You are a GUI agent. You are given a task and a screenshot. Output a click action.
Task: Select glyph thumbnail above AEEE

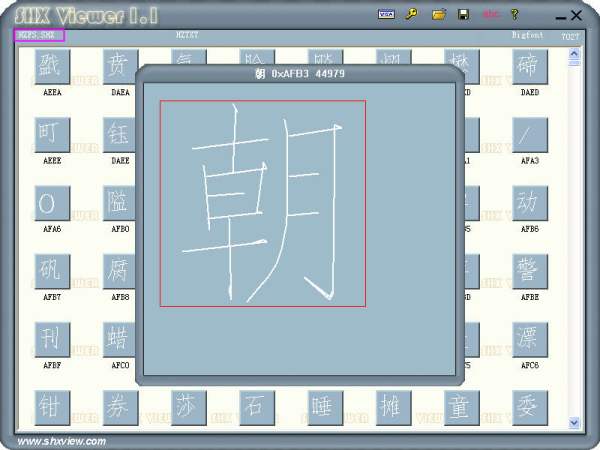click(52, 135)
